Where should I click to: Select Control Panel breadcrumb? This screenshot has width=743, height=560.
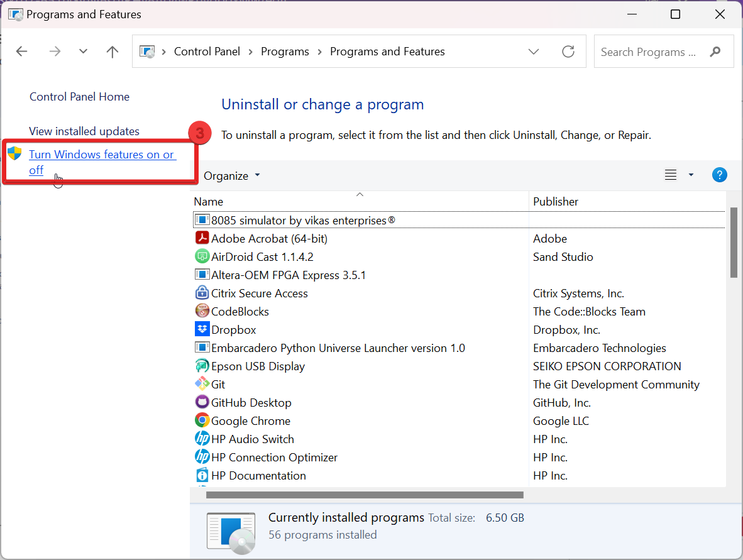point(207,51)
